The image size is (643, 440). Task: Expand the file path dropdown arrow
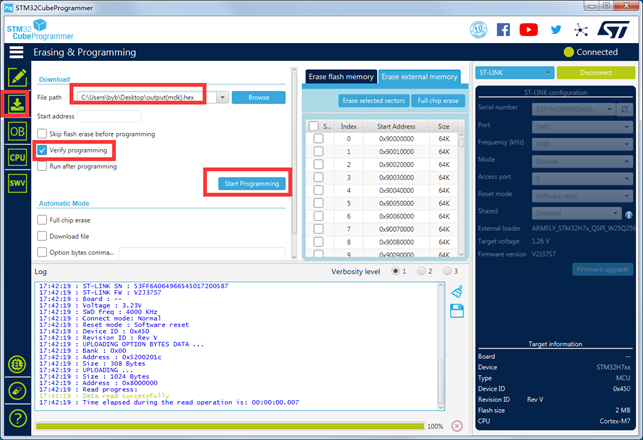pos(222,98)
